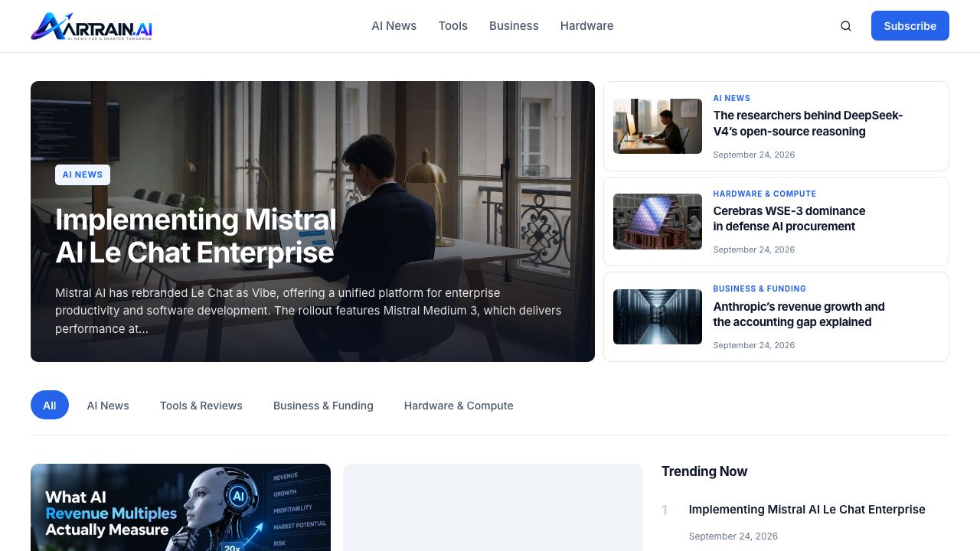Click the search magnifier icon
The width and height of the screenshot is (980, 551).
(846, 26)
